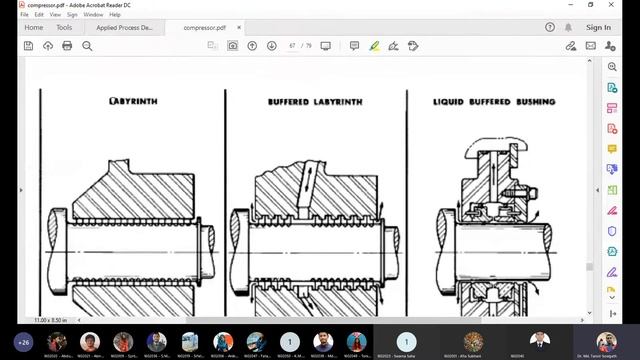
Task: Click the horizontal scrollbar left arrow
Action: [x=79, y=320]
